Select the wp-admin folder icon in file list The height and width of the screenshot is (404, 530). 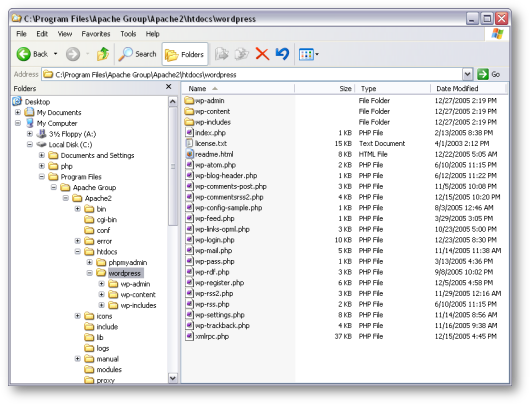point(189,100)
